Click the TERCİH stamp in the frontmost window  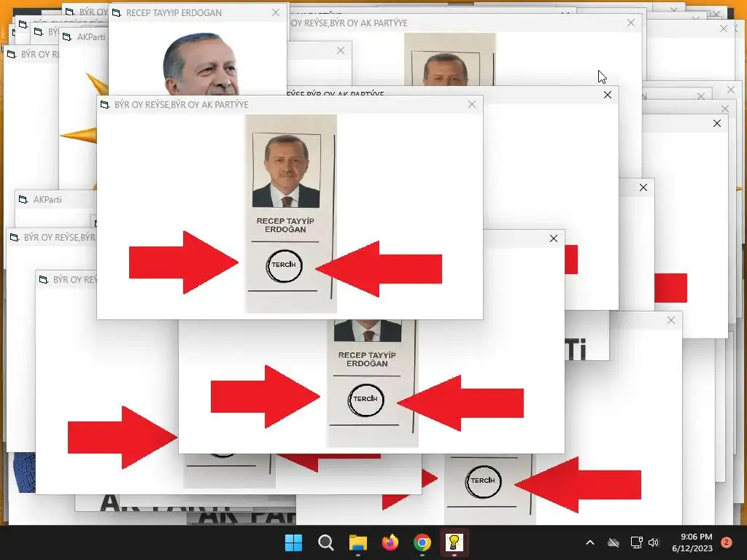coord(284,265)
